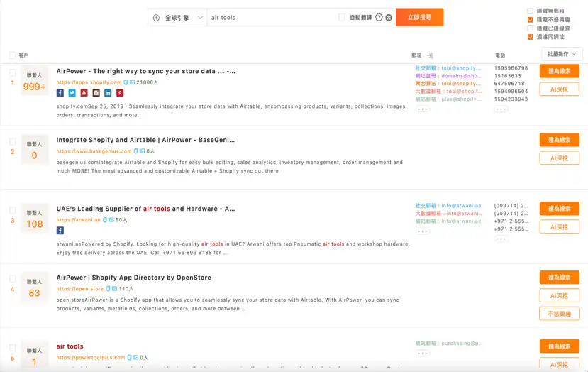Uncheck the 隱藏不感興趣 checkbox
588x372 pixels.
(531, 19)
